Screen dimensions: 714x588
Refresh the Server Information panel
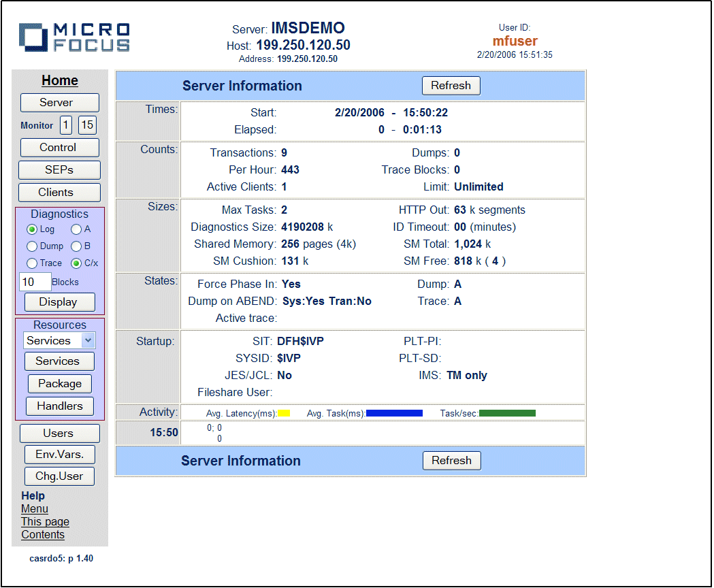point(451,85)
